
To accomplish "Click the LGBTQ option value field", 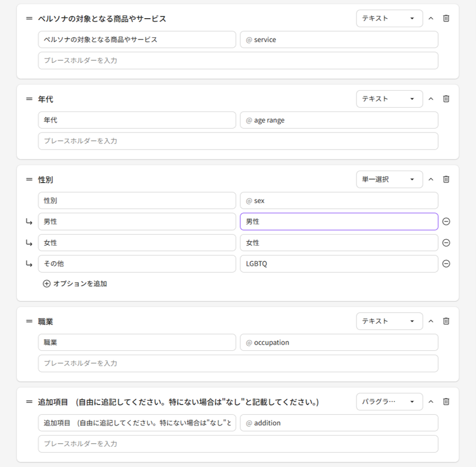I will 339,264.
